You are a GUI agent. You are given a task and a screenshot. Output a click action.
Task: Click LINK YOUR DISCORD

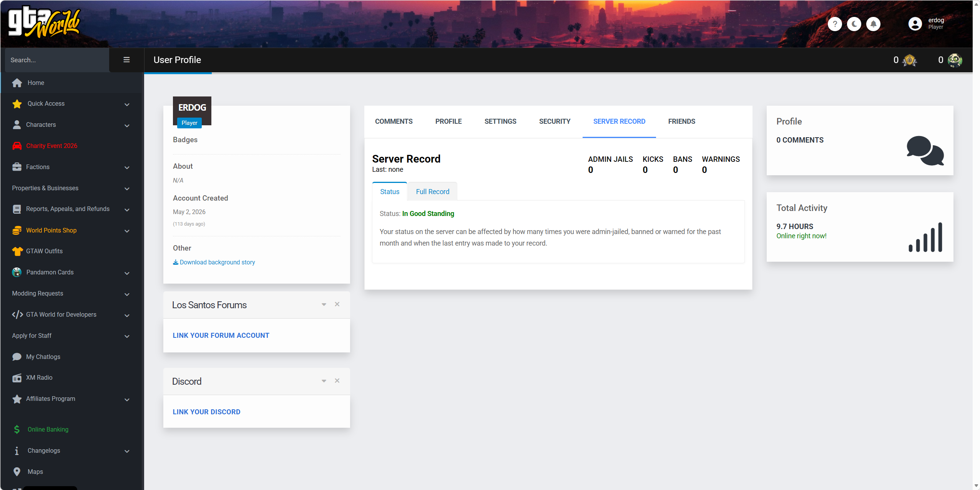[206, 412]
